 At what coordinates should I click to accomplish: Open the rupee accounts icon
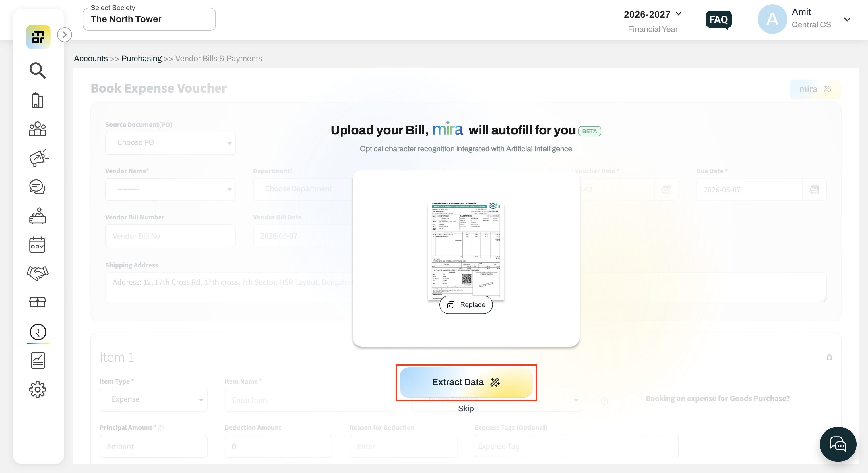[38, 332]
